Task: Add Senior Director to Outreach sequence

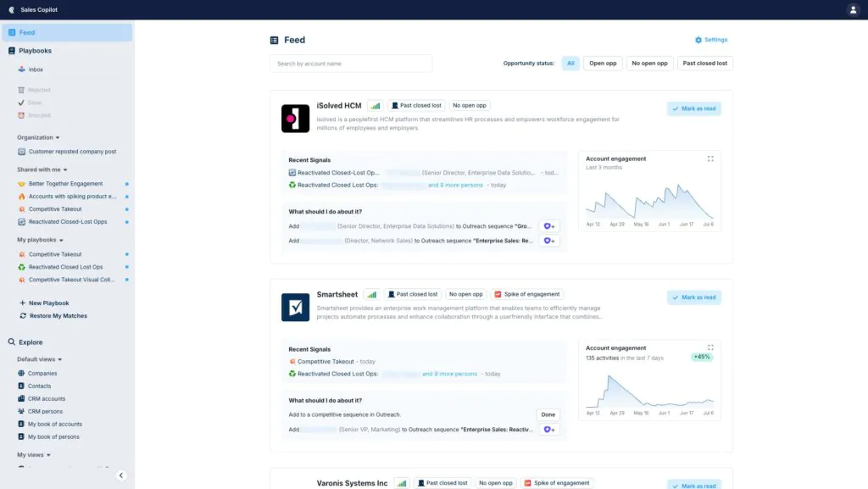Action: (548, 226)
